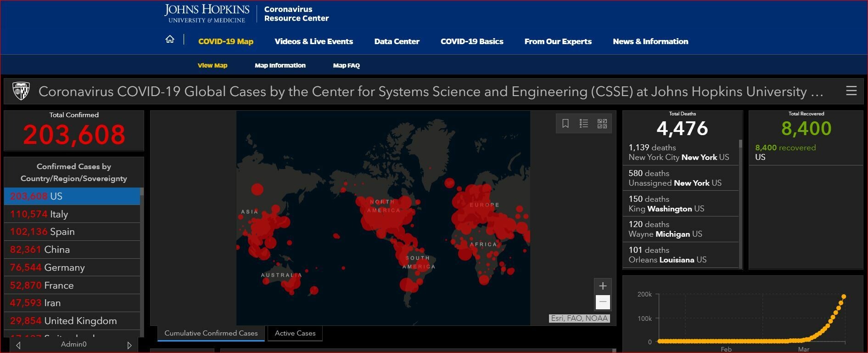Go to previous Admin level arrow
Image resolution: width=868 pixels, height=353 pixels.
[x=18, y=345]
